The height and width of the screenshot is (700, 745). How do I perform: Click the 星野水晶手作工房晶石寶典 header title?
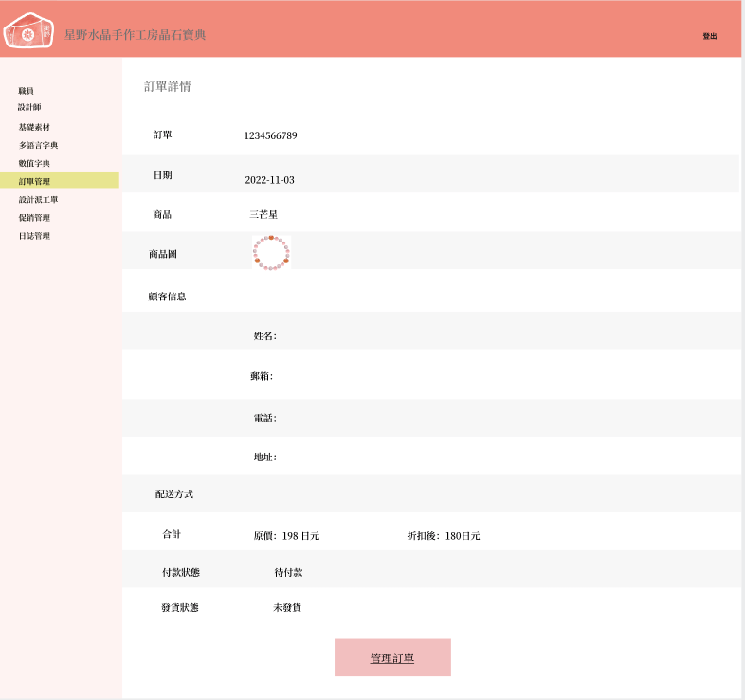click(135, 35)
